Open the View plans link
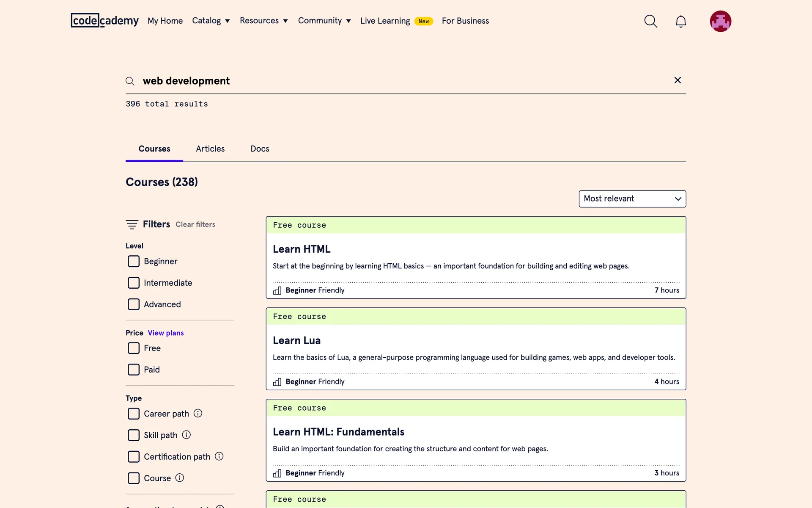 [x=166, y=333]
